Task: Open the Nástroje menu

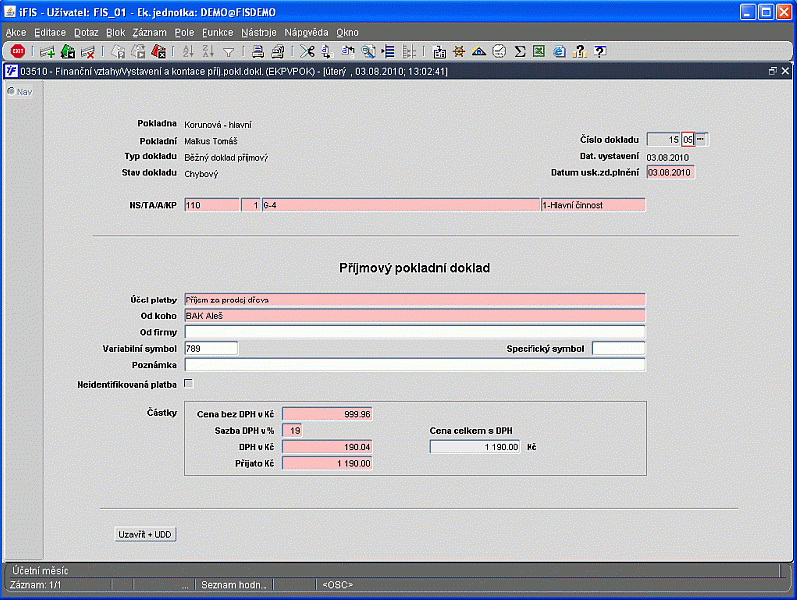Action: point(258,32)
